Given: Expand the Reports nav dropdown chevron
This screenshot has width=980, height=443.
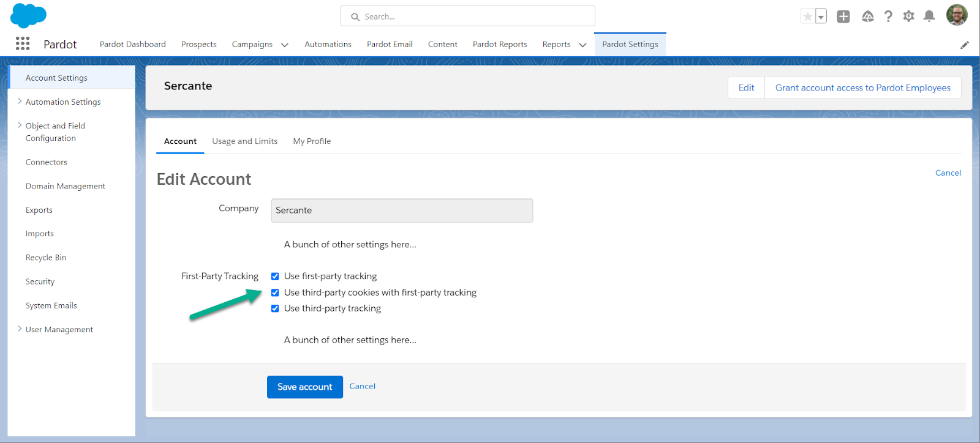Looking at the screenshot, I should coord(582,45).
